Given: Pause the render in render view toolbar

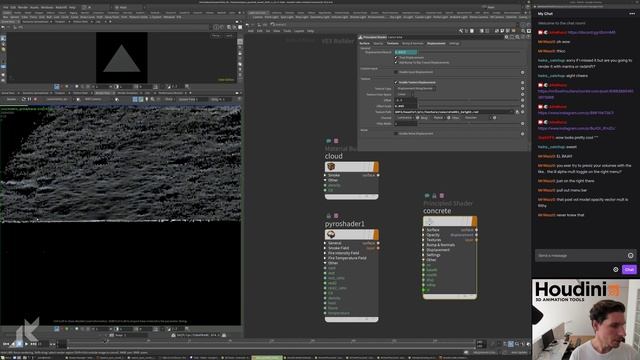Looking at the screenshot, I should 29,99.
